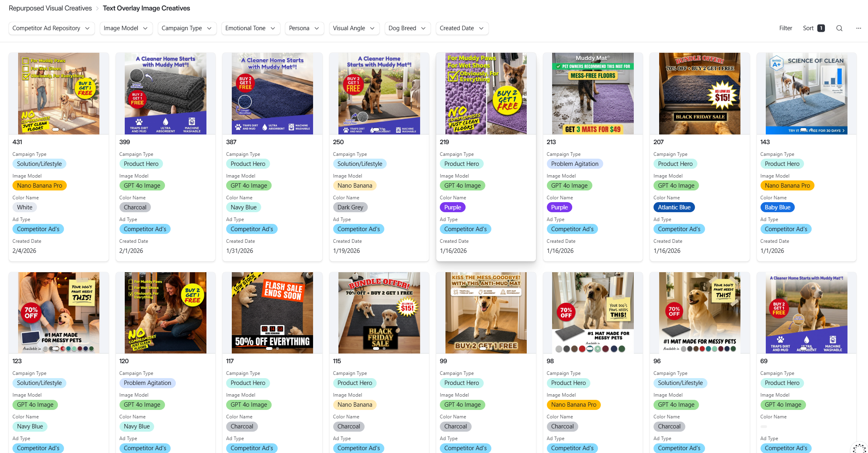868x453 pixels.
Task: View the beagle image on card 69
Action: click(x=806, y=313)
